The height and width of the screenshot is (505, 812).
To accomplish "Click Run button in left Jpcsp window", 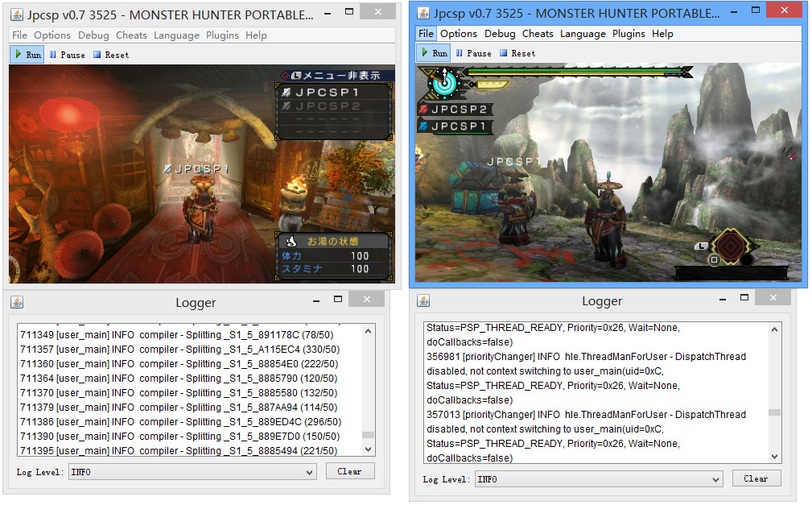I will [27, 55].
